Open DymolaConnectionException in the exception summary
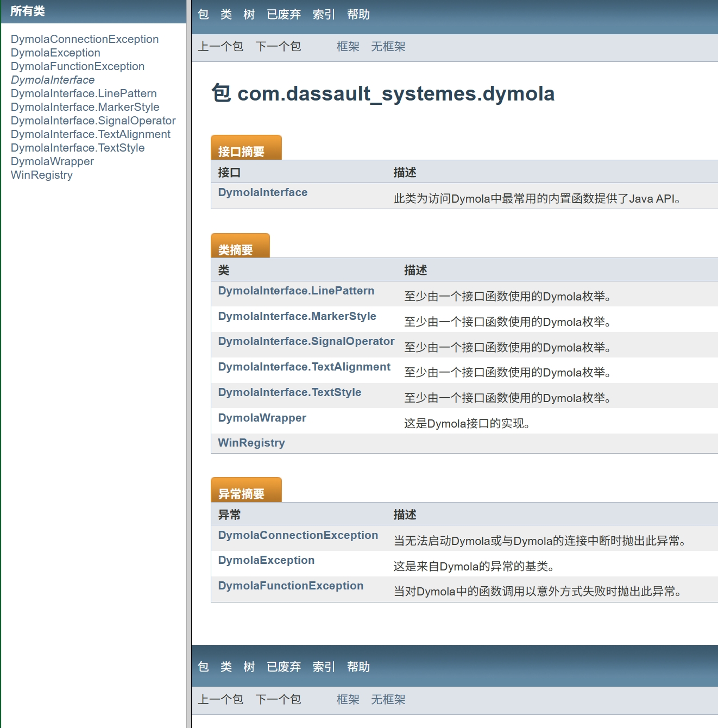 298,535
